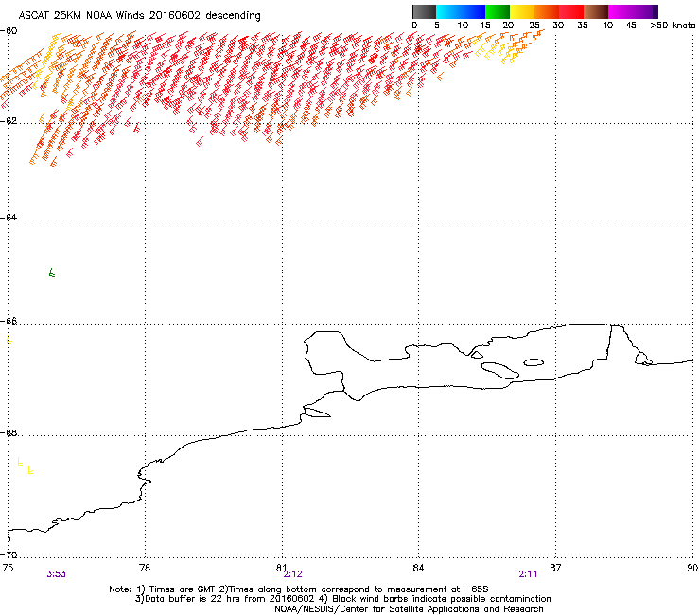Click the green 15-20 knots legend segment

click(498, 11)
